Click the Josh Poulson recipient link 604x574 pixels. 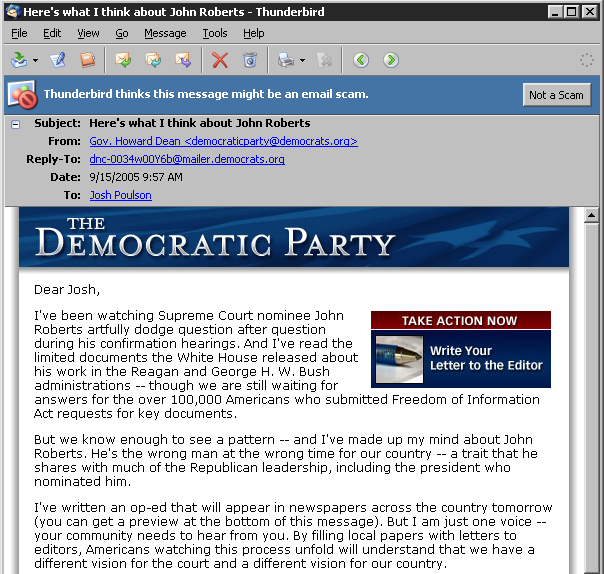121,195
